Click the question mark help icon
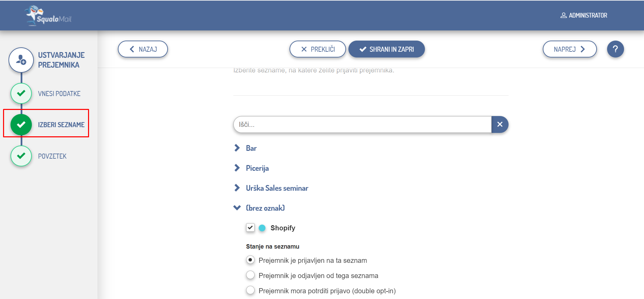 615,49
